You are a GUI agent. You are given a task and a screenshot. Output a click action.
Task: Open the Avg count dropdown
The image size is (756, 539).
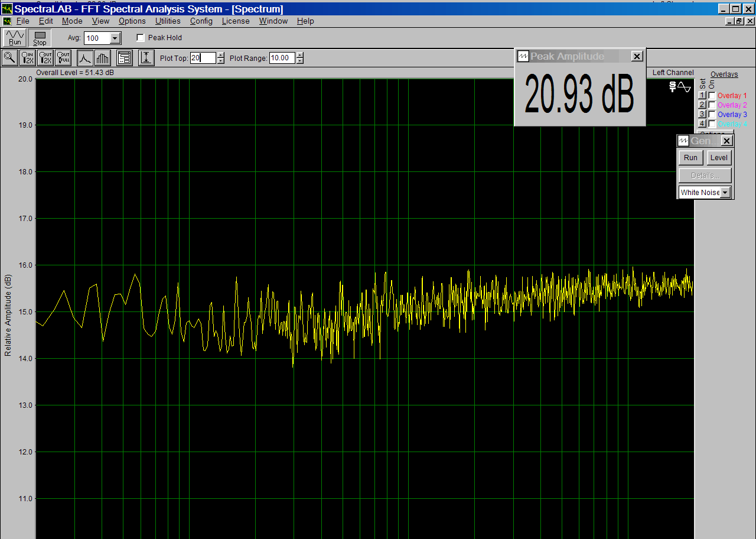(x=115, y=38)
